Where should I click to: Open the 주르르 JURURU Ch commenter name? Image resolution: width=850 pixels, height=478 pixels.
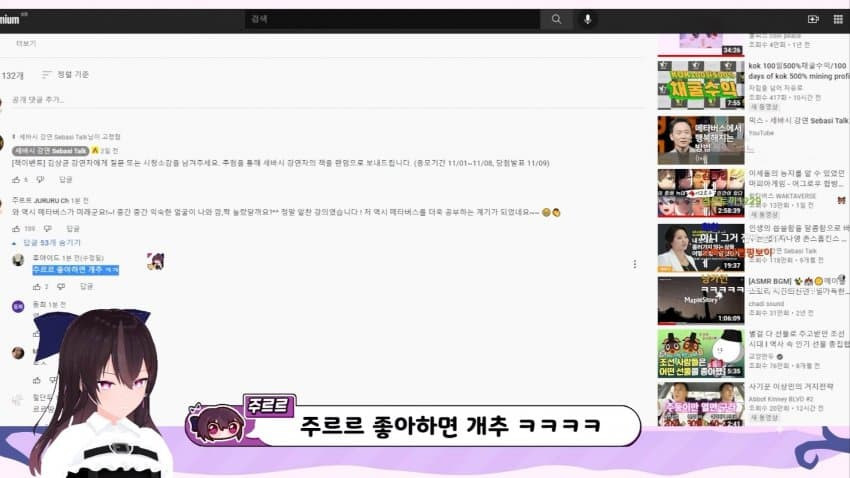(41, 201)
